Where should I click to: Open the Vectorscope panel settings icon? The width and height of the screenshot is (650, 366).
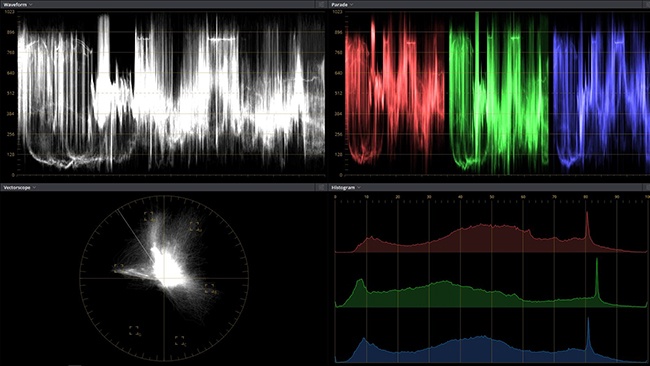coord(321,188)
